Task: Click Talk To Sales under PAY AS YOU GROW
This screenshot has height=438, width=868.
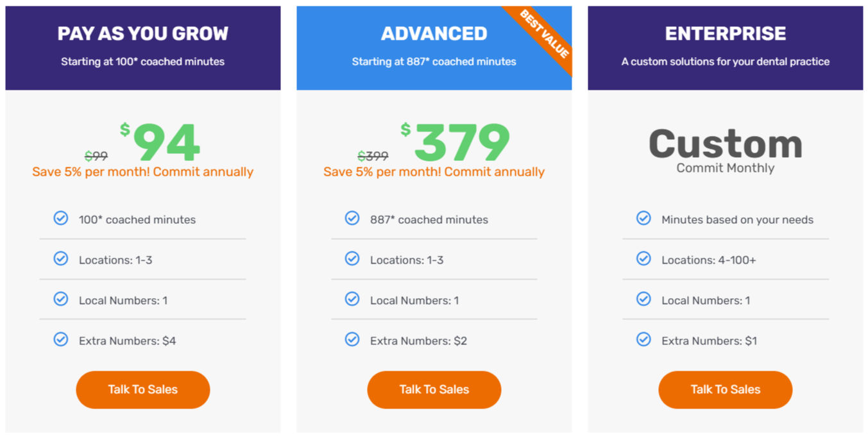Action: tap(142, 389)
